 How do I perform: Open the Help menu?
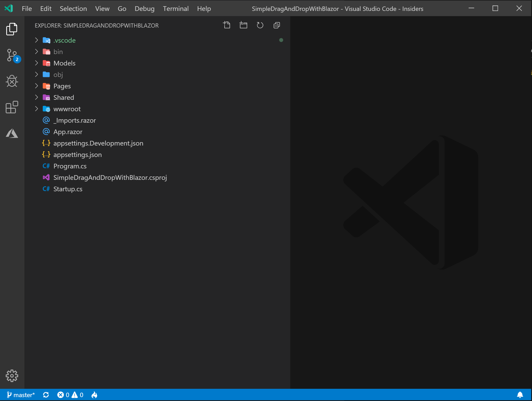(x=204, y=9)
